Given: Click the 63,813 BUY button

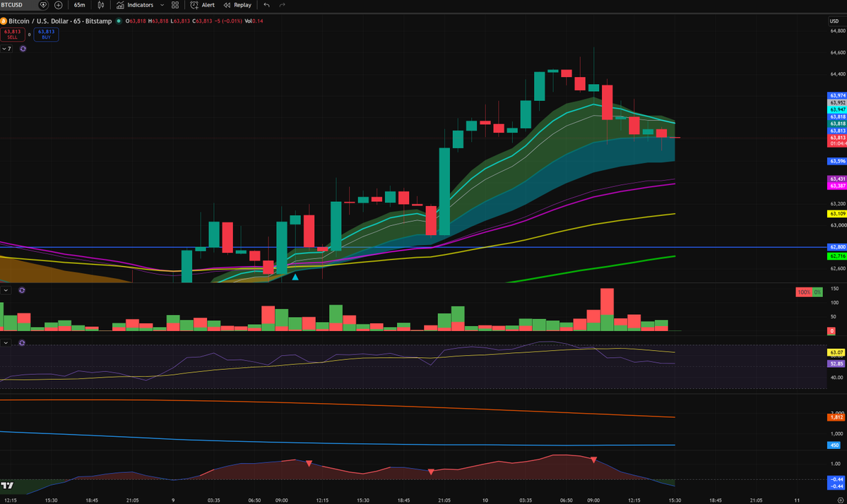Looking at the screenshot, I should [46, 34].
